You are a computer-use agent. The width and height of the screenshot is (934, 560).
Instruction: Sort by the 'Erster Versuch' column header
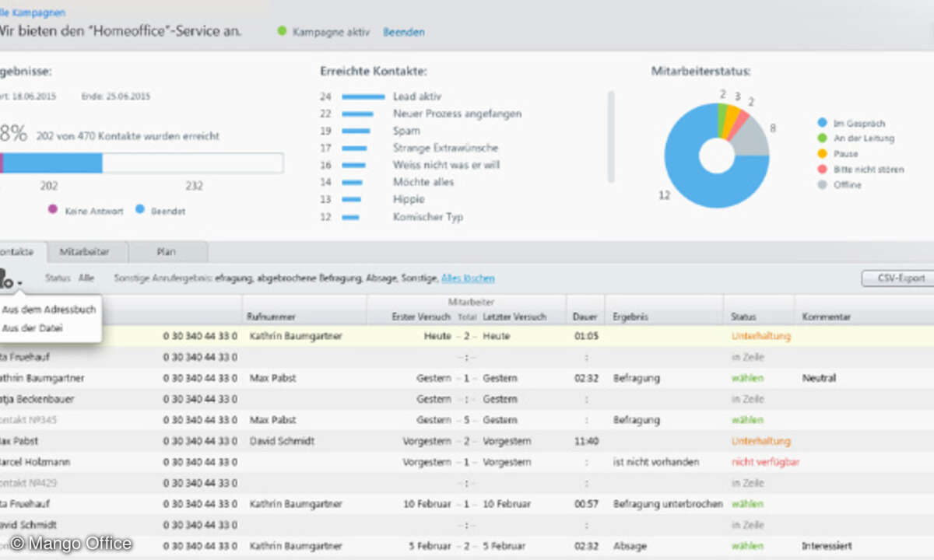point(421,317)
